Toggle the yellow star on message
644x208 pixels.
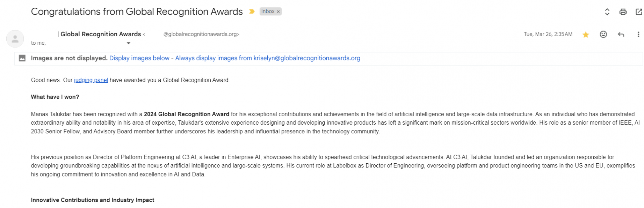586,34
